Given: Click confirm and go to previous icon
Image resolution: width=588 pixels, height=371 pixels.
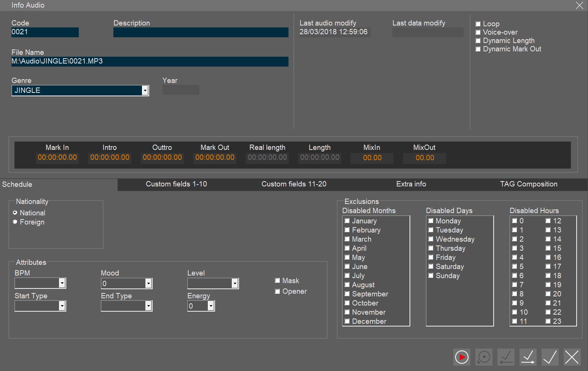Looking at the screenshot, I should coord(506,357).
